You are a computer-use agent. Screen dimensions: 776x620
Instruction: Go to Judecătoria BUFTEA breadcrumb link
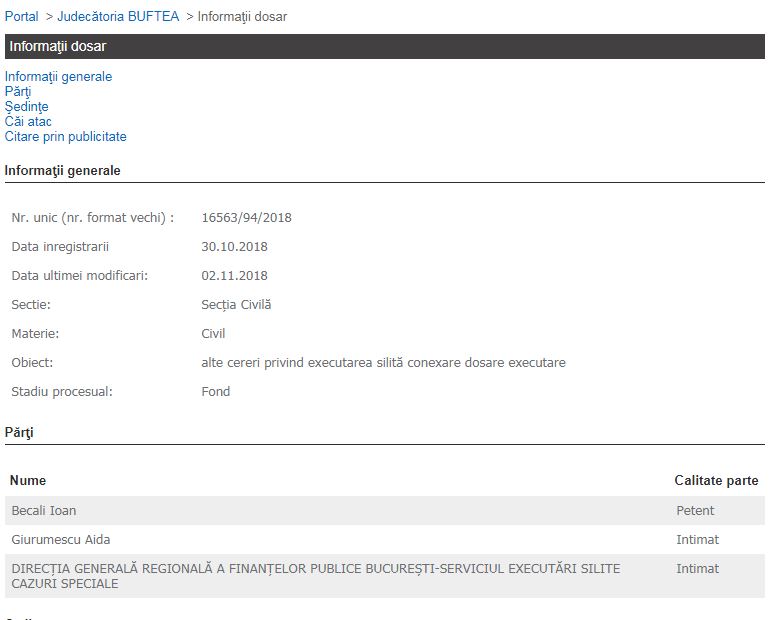(119, 17)
